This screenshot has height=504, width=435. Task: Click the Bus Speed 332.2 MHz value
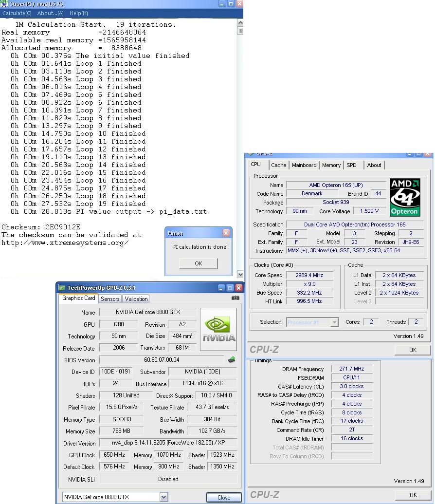(309, 293)
